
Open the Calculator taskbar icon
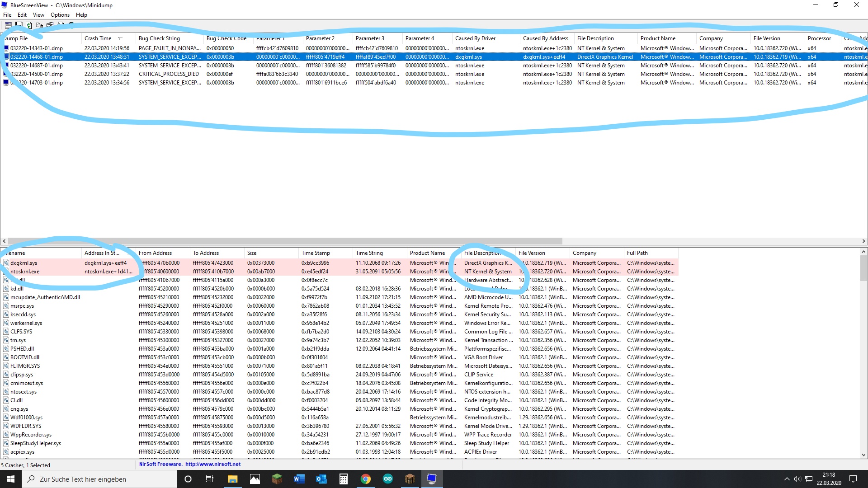[x=344, y=479]
